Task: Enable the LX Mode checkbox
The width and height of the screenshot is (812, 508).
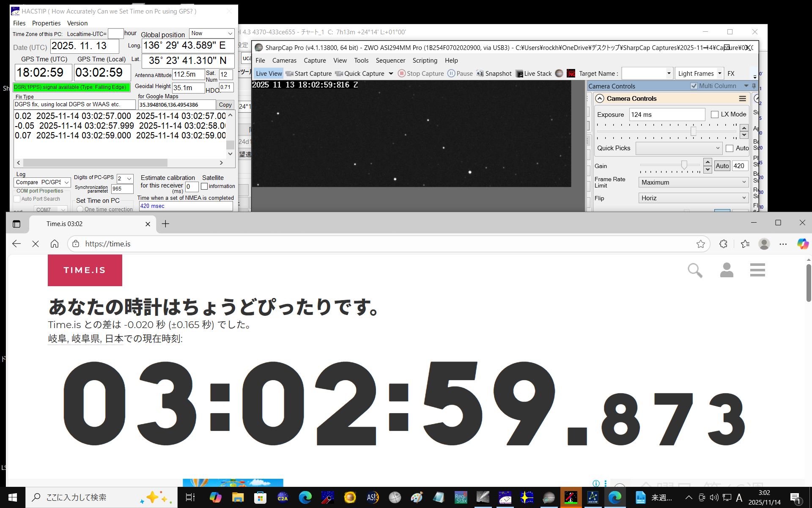Action: (715, 114)
